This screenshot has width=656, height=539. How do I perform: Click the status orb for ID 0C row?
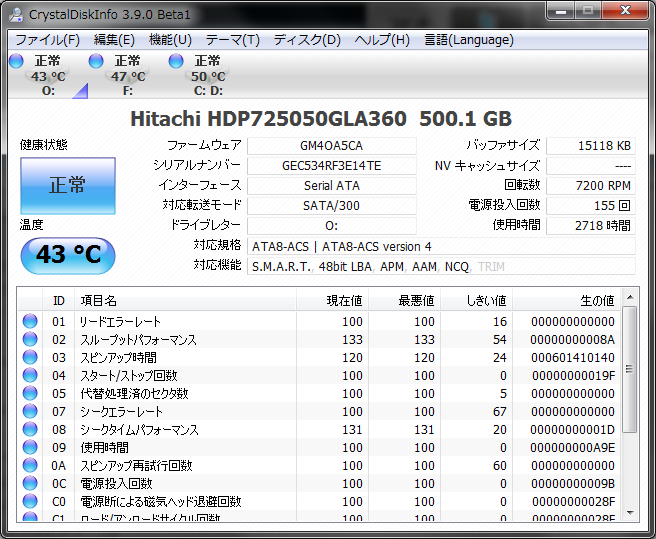[30, 483]
